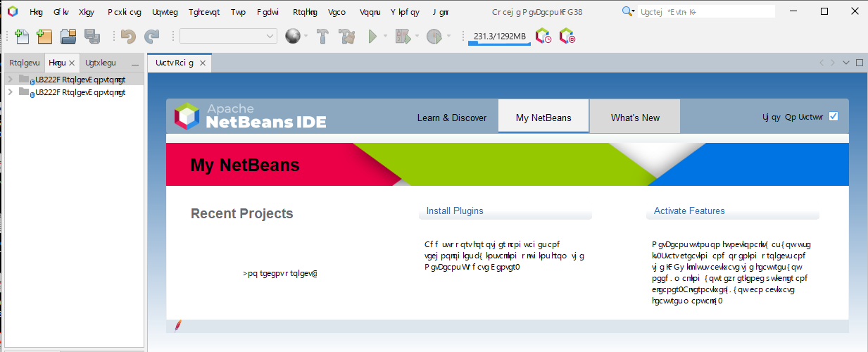Open the dropdown arrow beside the globe icon

tap(306, 37)
